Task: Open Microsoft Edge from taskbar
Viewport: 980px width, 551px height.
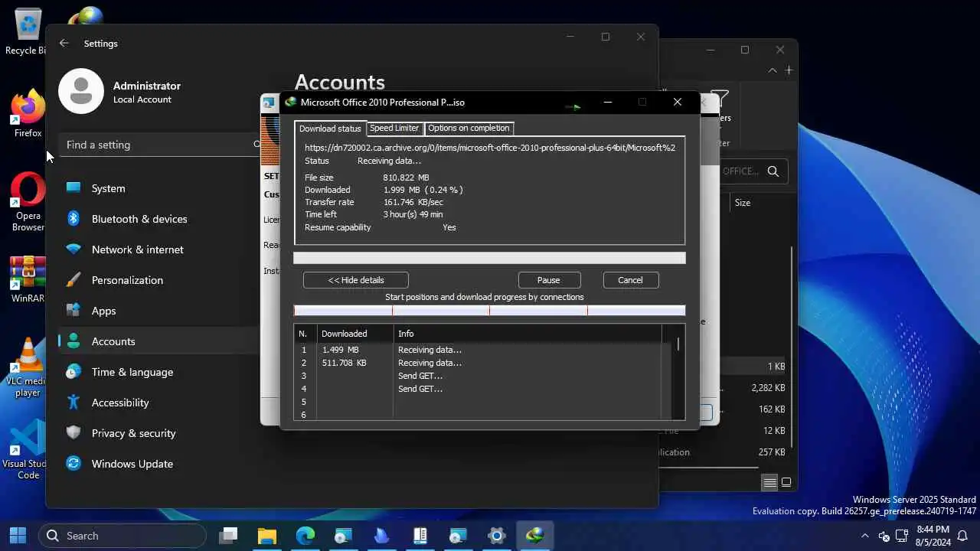Action: point(305,536)
